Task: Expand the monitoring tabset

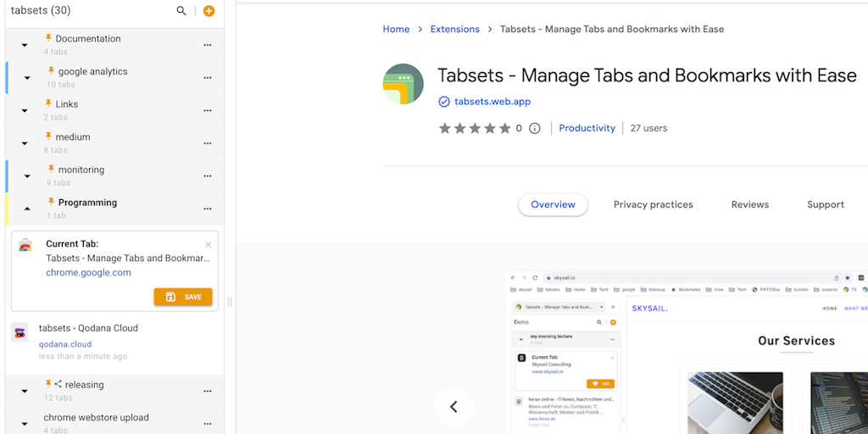Action: coord(27,176)
